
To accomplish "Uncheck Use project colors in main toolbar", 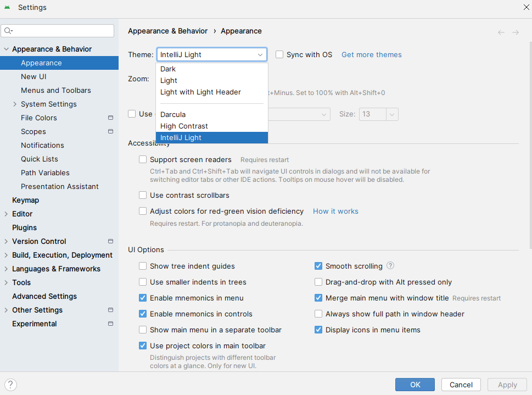I will pos(143,346).
